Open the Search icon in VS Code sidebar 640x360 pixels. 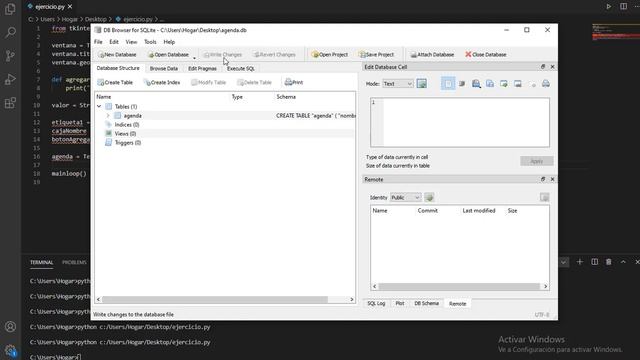(10, 32)
